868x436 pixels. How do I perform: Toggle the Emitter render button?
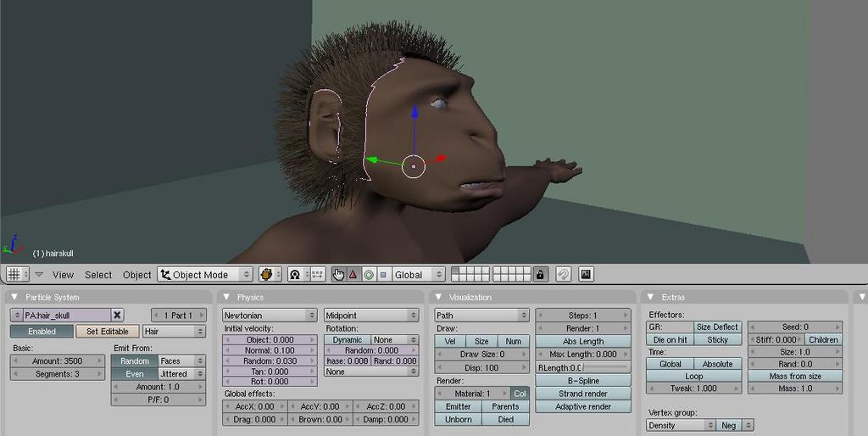coord(459,406)
